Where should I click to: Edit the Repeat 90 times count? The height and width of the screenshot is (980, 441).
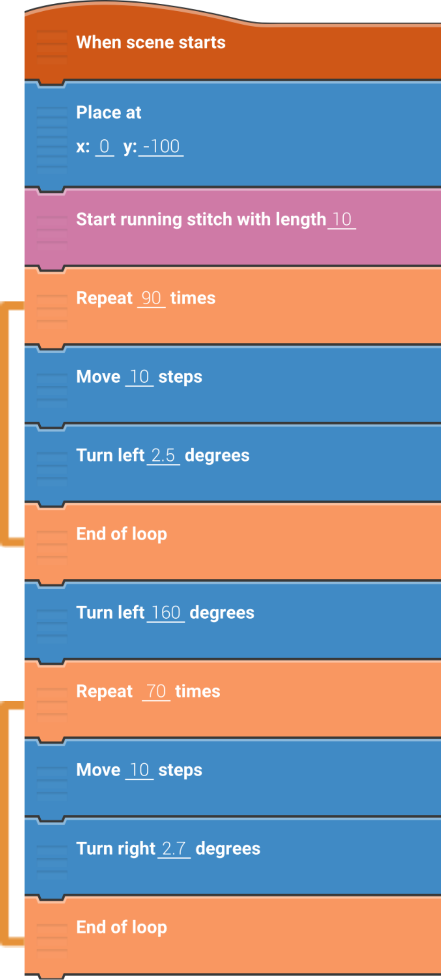click(151, 298)
